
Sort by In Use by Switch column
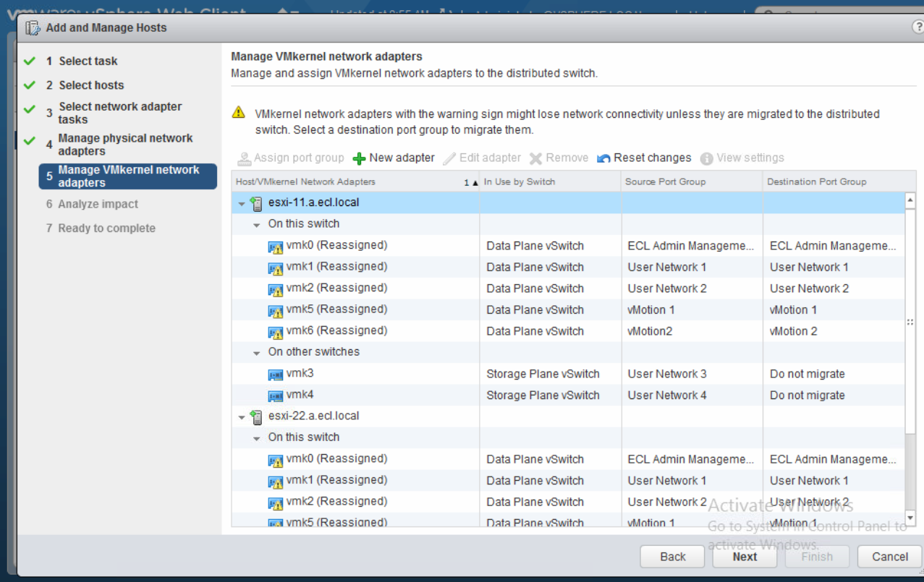point(550,181)
